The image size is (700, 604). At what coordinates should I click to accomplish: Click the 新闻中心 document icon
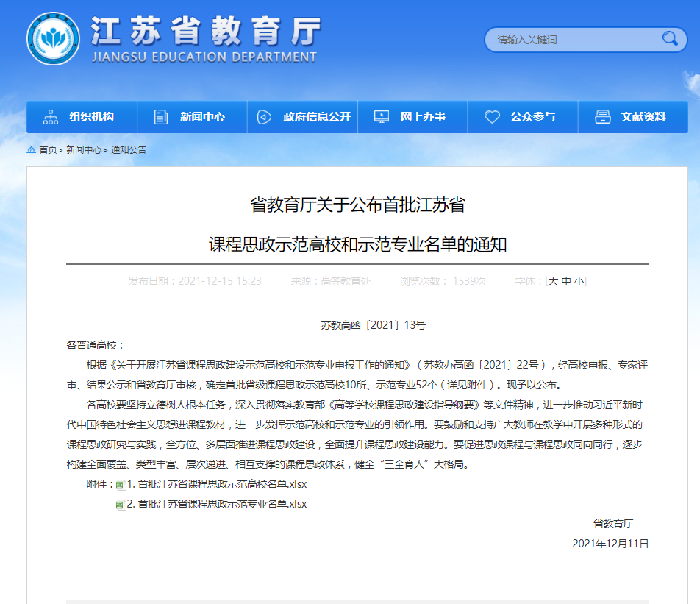pos(161,117)
